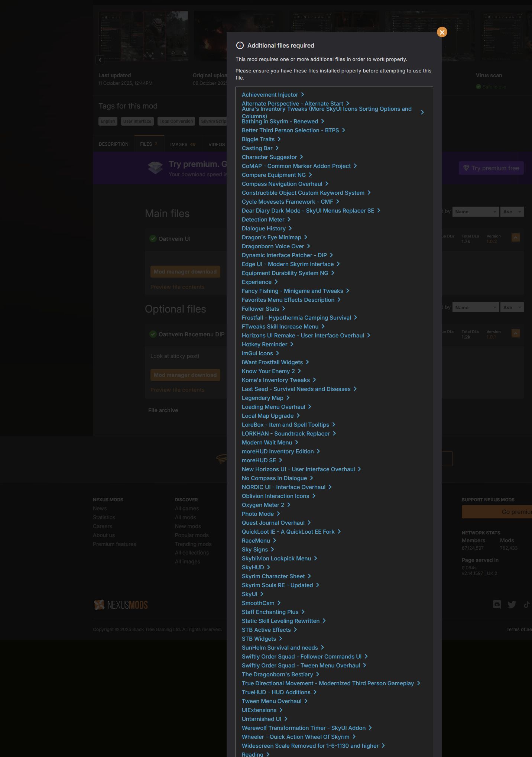Screen dimensions: 532x757
Task: Open QuickLoot IE requirement link
Action: tap(288, 532)
